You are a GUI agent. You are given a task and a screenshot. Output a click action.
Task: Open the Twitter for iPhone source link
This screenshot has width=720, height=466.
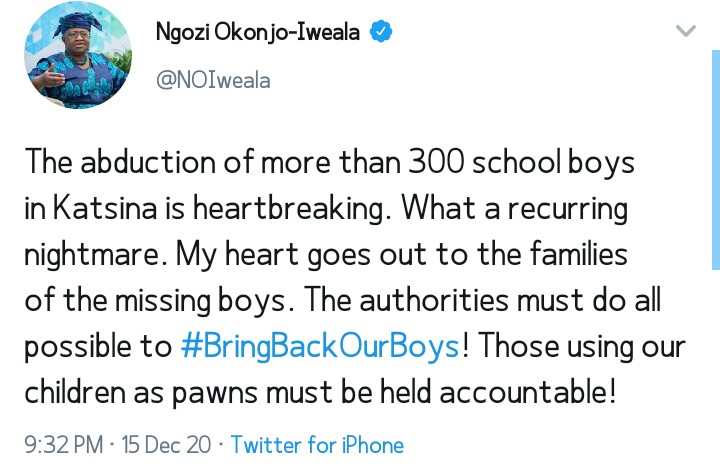point(318,444)
